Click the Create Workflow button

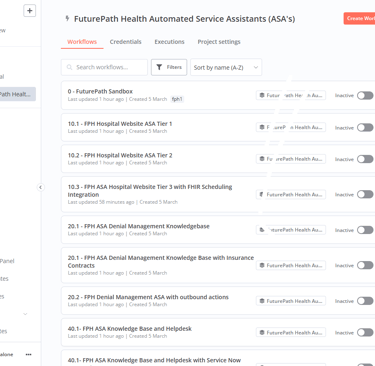click(359, 18)
